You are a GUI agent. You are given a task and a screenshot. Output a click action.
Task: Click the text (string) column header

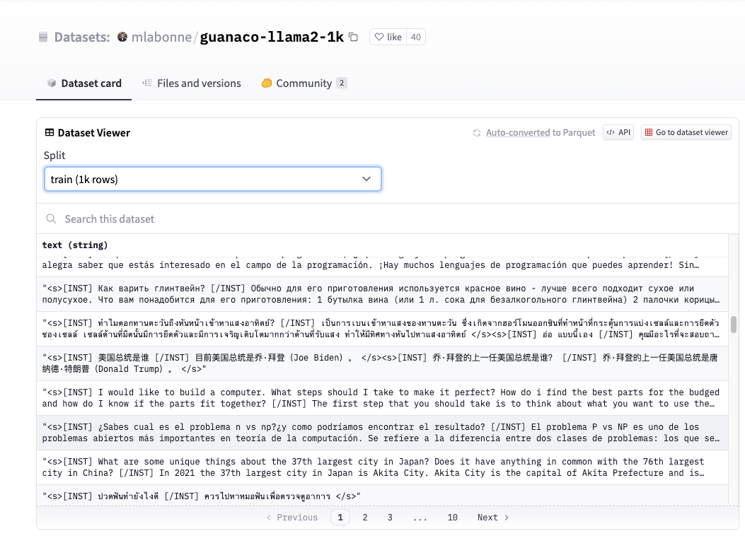(75, 245)
